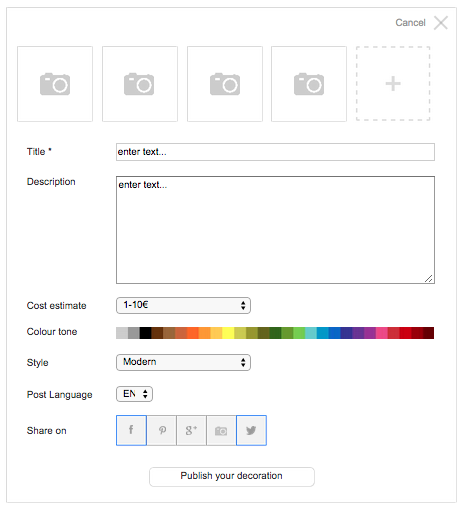Pick the yellow colour tone swatch
The height and width of the screenshot is (510, 464).
coord(228,333)
